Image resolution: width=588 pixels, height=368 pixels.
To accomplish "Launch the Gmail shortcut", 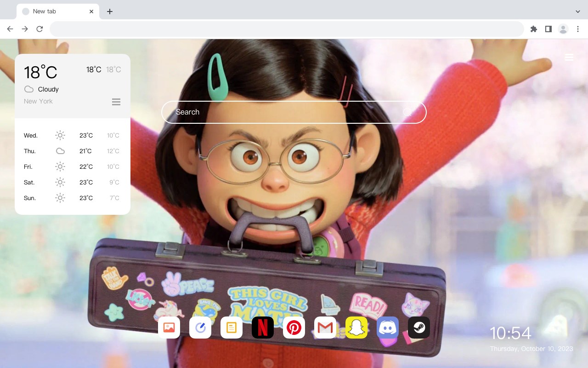I will click(x=325, y=328).
